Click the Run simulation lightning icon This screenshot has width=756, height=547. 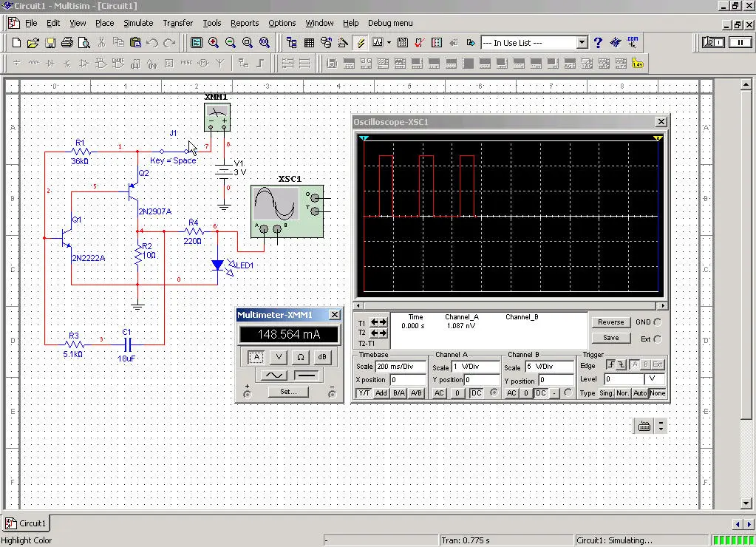tap(360, 43)
